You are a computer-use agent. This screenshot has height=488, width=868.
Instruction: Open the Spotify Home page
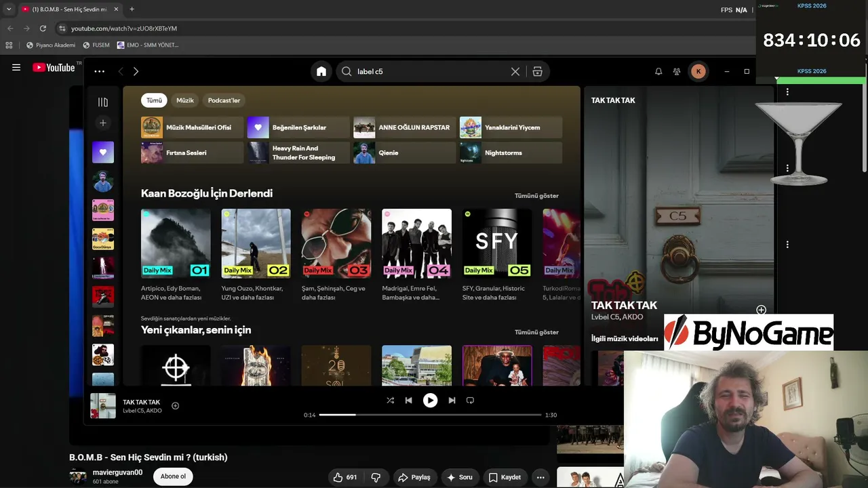[x=321, y=71]
